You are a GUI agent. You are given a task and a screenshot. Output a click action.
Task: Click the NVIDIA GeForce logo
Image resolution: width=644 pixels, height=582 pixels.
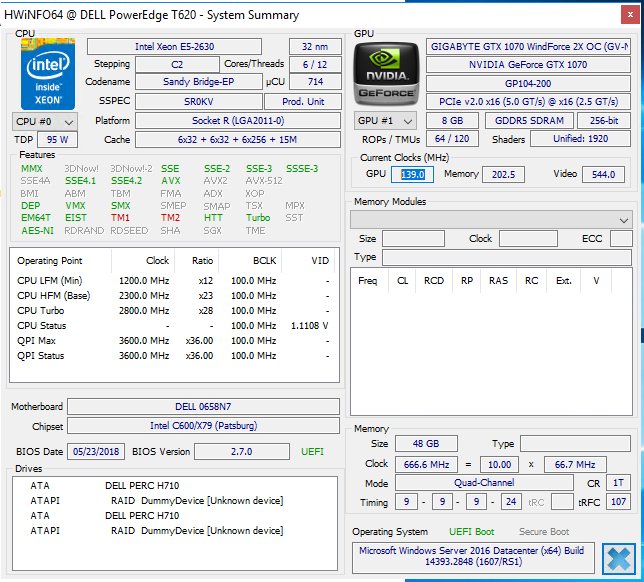tap(387, 74)
